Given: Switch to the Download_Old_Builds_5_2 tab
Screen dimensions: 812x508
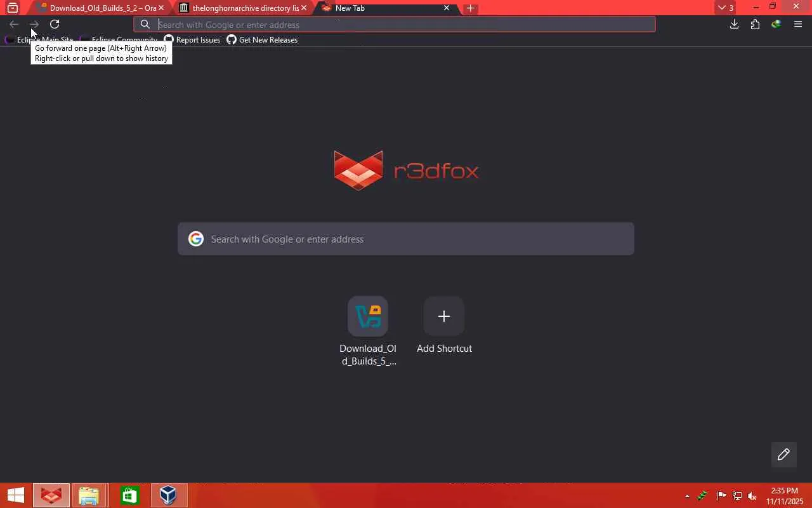Looking at the screenshot, I should [x=100, y=8].
